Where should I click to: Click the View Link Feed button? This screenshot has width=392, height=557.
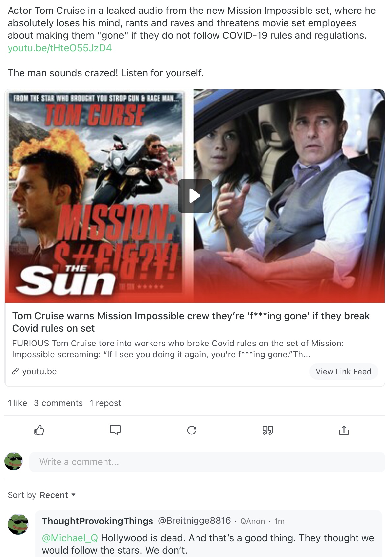(343, 371)
